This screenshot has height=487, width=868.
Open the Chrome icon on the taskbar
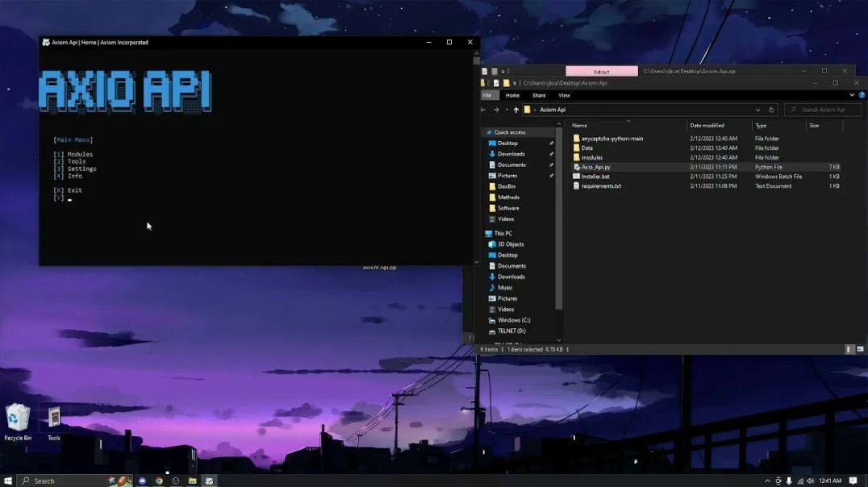click(159, 481)
